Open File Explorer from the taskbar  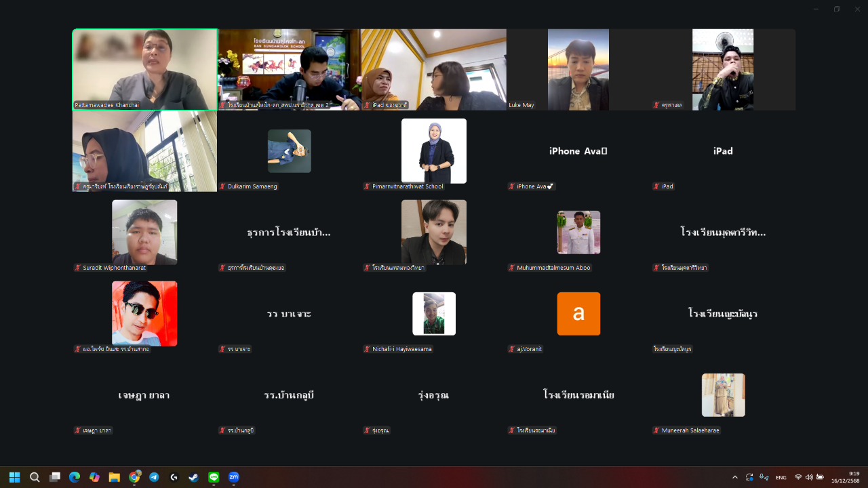coord(114,477)
